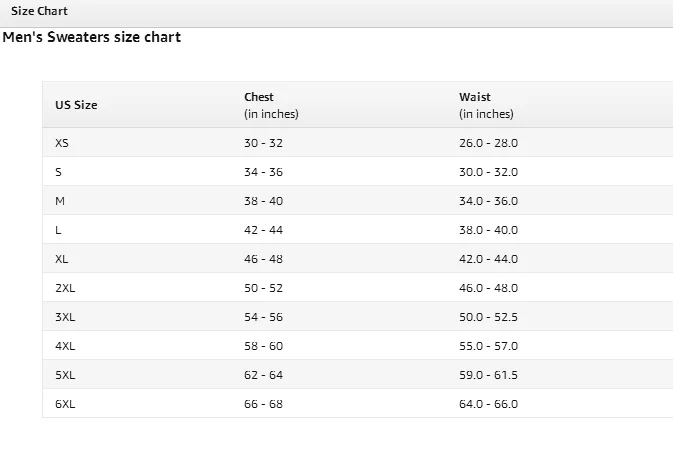Click the Men's Sweaters size chart heading

point(92,37)
